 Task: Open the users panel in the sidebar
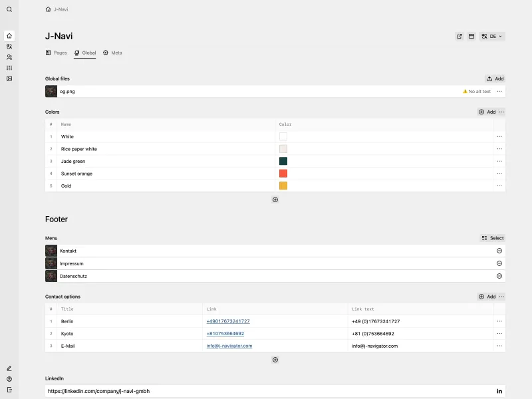point(8,57)
